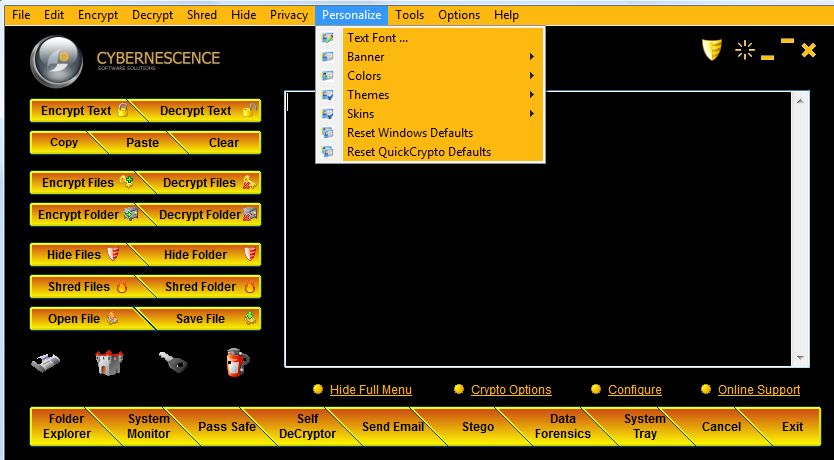The width and height of the screenshot is (834, 460).
Task: Click the Encrypt Folder button
Action: [x=85, y=214]
